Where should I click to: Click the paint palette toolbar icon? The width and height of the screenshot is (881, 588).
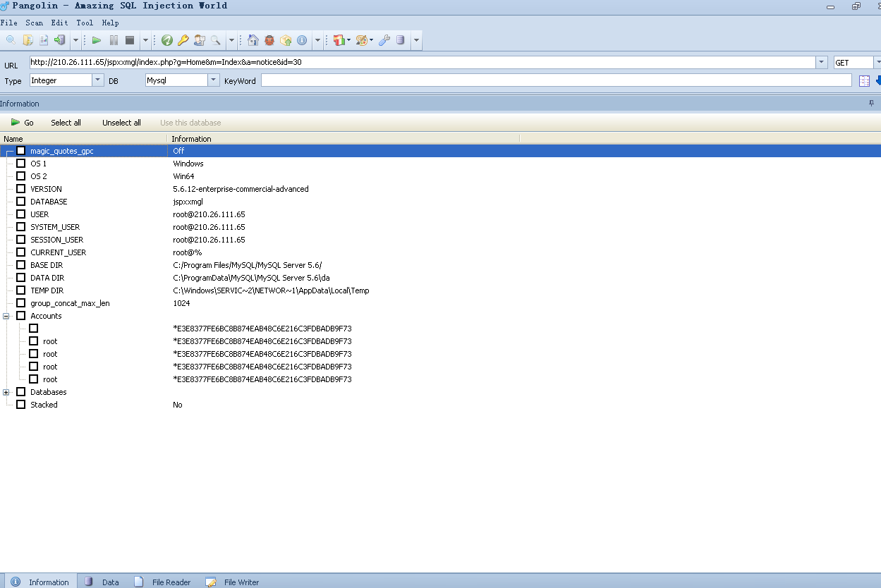pos(362,40)
